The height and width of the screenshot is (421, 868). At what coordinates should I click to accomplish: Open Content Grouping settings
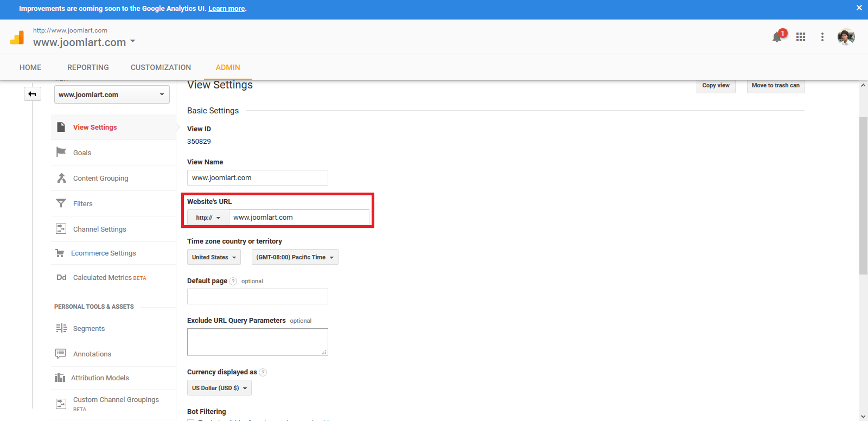click(x=101, y=178)
